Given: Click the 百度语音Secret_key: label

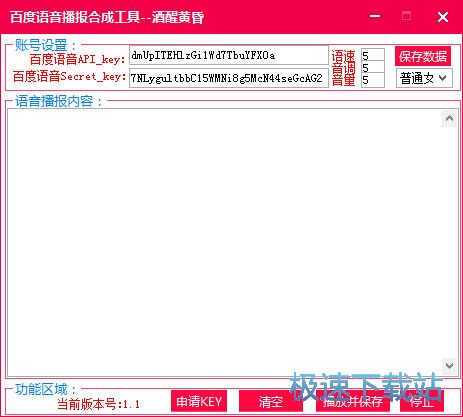Looking at the screenshot, I should coord(69,76).
